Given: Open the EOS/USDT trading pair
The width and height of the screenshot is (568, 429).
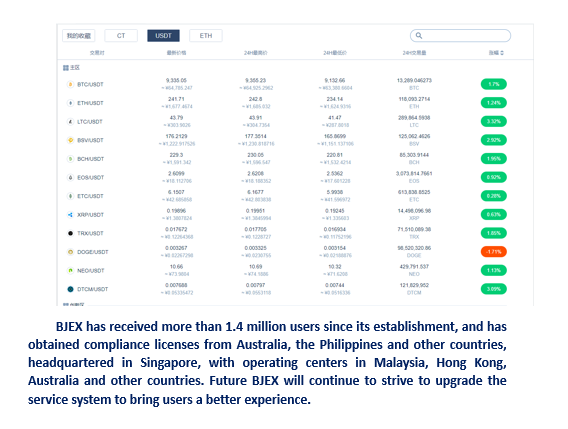Looking at the screenshot, I should [x=91, y=178].
